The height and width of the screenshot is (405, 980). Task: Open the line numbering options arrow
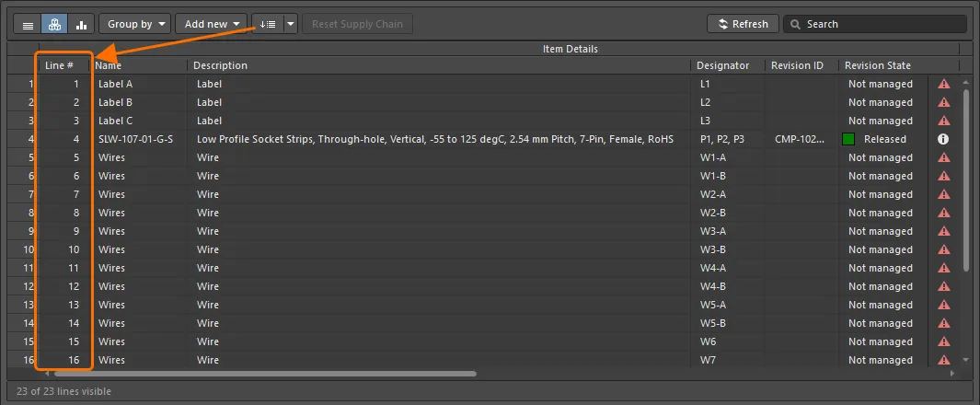coord(291,24)
